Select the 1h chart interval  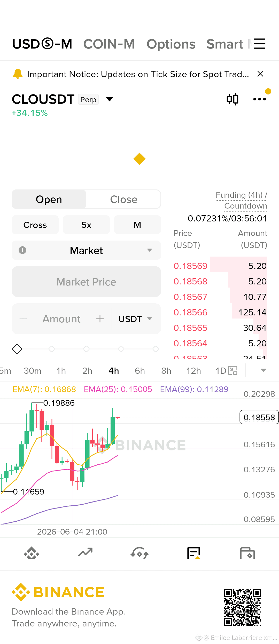61,371
